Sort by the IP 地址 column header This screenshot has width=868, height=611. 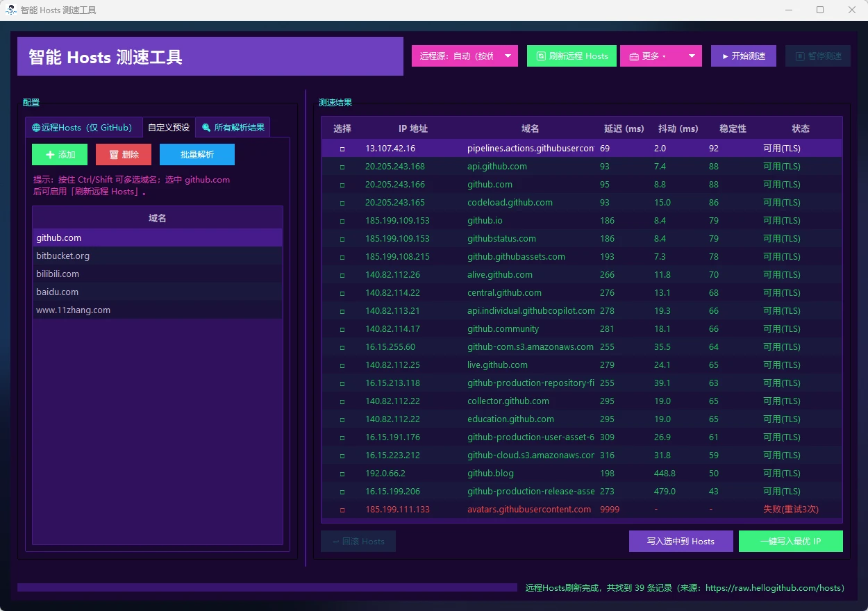point(412,128)
